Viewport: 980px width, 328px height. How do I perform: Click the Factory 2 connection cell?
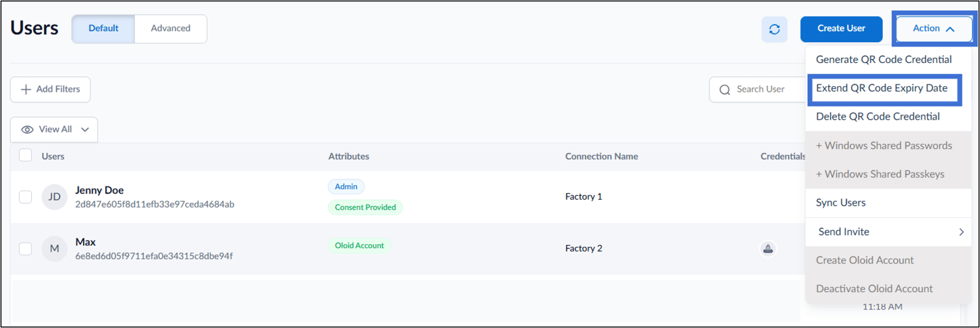(583, 248)
